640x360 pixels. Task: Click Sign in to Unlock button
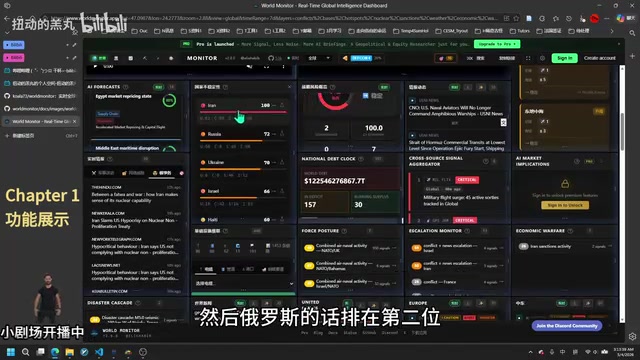(565, 205)
